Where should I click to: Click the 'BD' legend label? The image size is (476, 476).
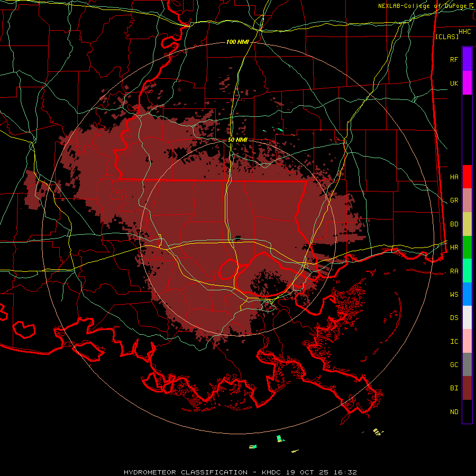tap(454, 224)
